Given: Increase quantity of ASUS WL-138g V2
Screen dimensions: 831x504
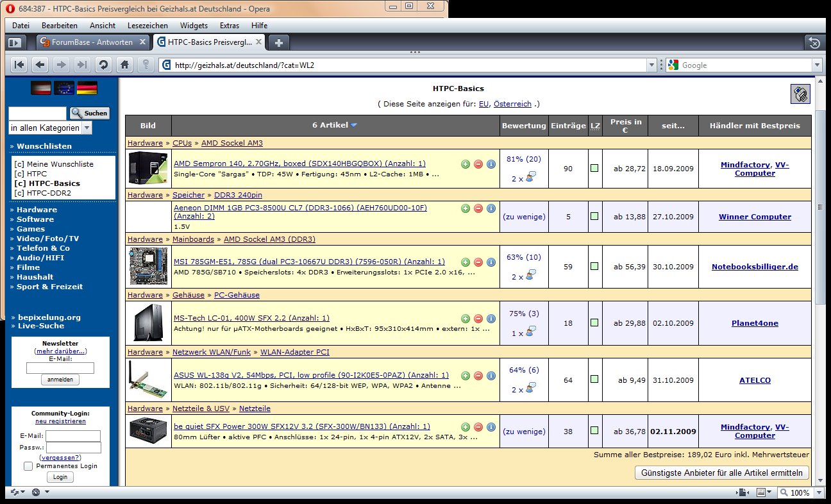Looking at the screenshot, I should [x=466, y=376].
